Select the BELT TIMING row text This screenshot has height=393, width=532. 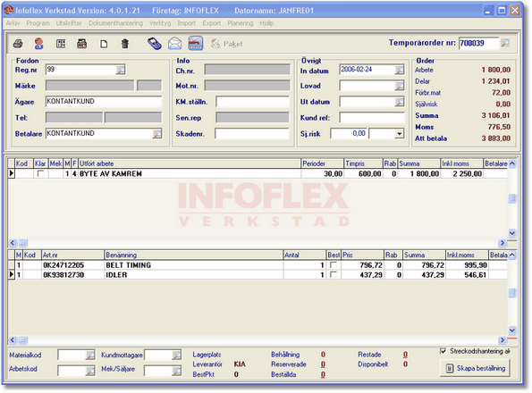(x=129, y=265)
